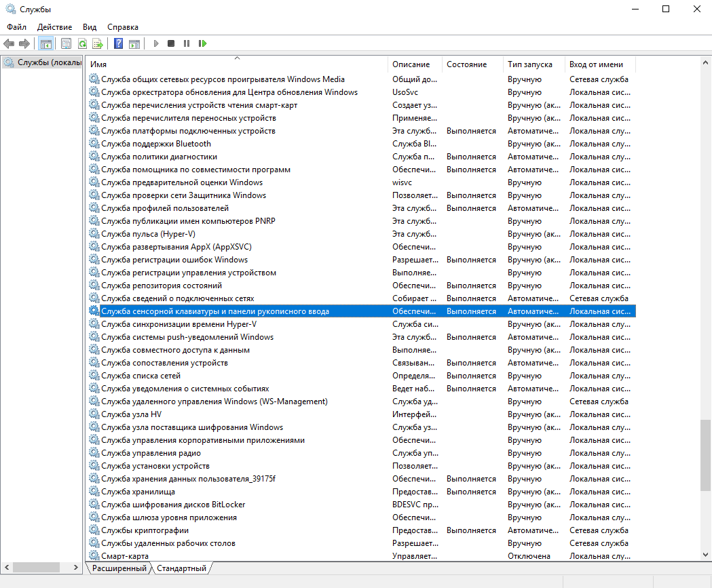The height and width of the screenshot is (588, 712).
Task: Click left pane horizontal scrollbar left arrow
Action: click(7, 567)
